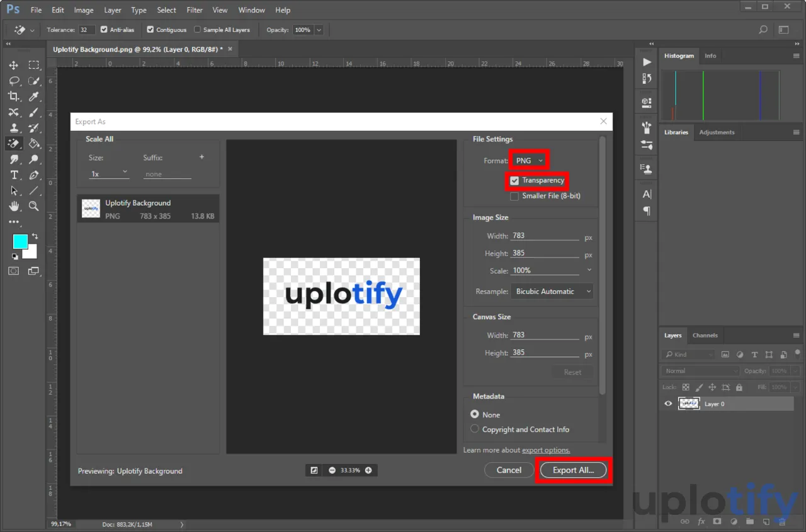Select the Pen tool
The image size is (806, 532).
(34, 175)
